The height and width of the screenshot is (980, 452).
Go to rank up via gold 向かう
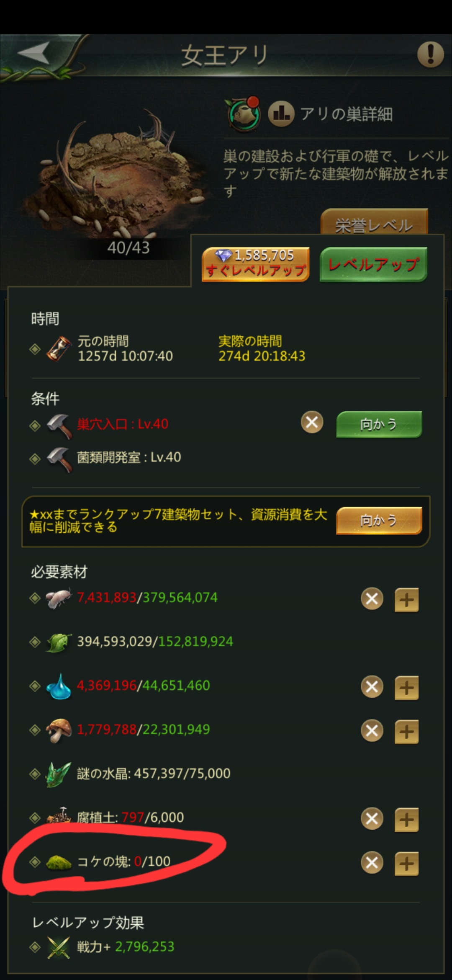click(379, 521)
